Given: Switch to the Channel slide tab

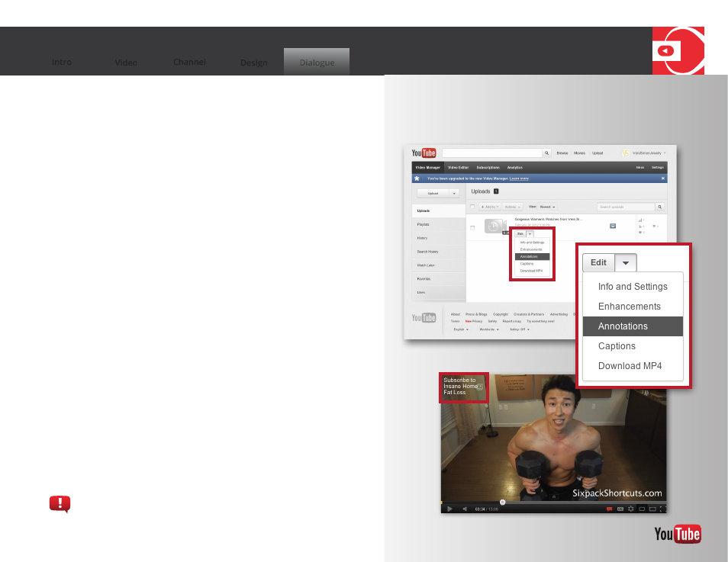Looking at the screenshot, I should point(189,63).
